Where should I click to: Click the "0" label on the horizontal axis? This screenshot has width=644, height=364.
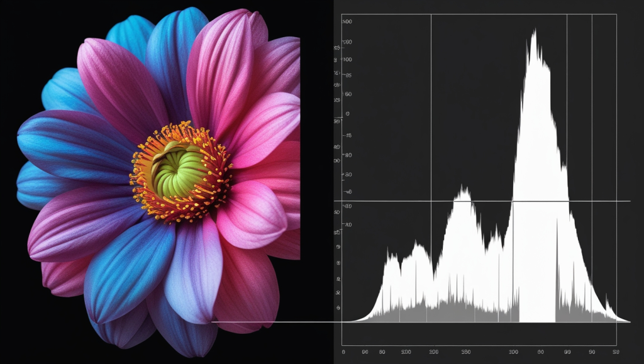click(343, 352)
